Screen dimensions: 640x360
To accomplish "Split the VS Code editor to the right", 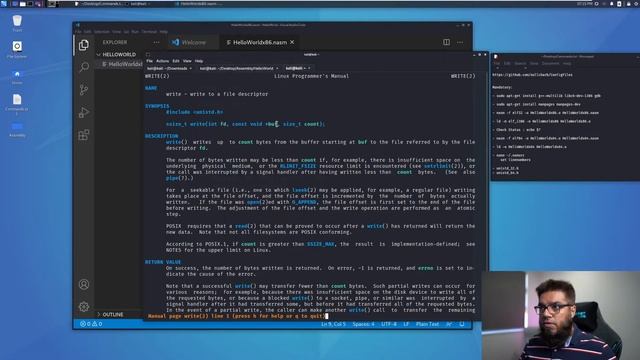I will [447, 42].
